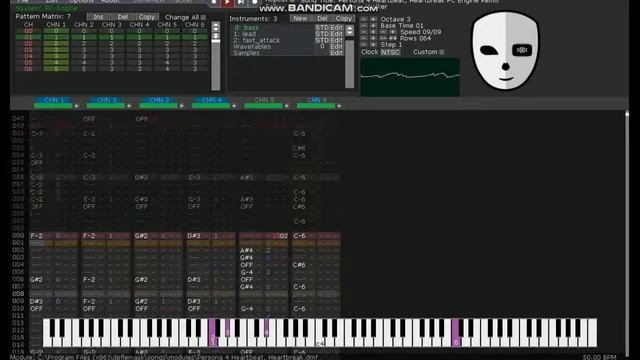Start playback with the red play button

(x=227, y=3)
